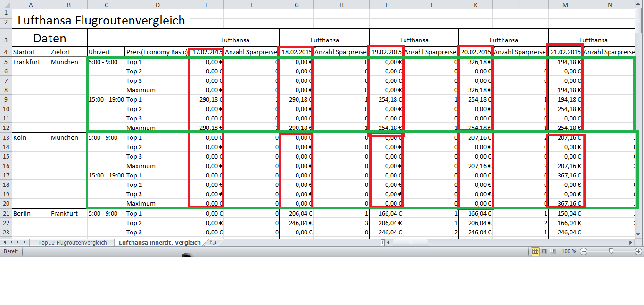Click Lufthansa label above 17.02.2015

[235, 40]
